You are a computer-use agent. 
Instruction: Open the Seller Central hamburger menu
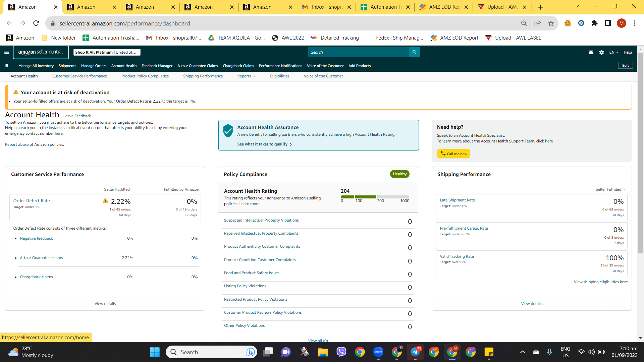point(6,52)
